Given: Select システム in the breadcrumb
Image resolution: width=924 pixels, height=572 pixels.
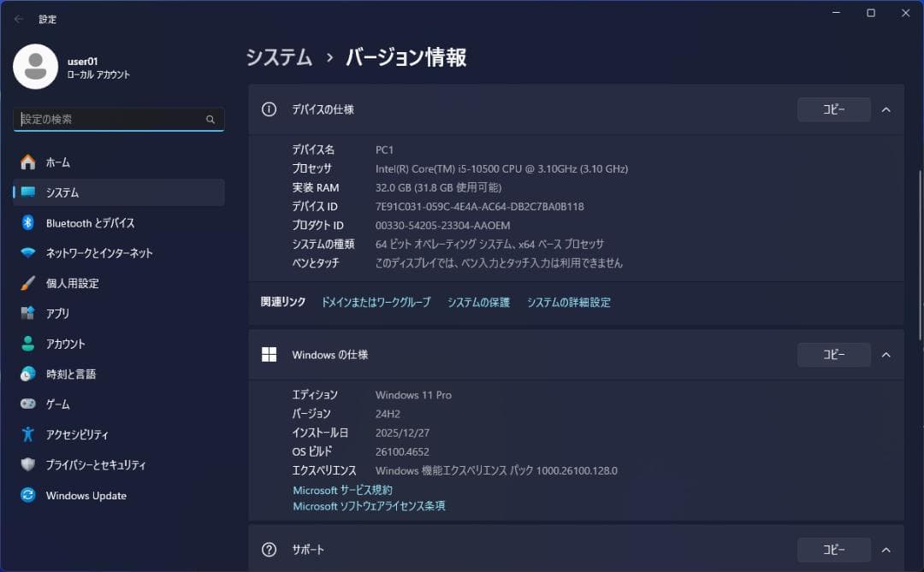Looking at the screenshot, I should click(x=278, y=56).
